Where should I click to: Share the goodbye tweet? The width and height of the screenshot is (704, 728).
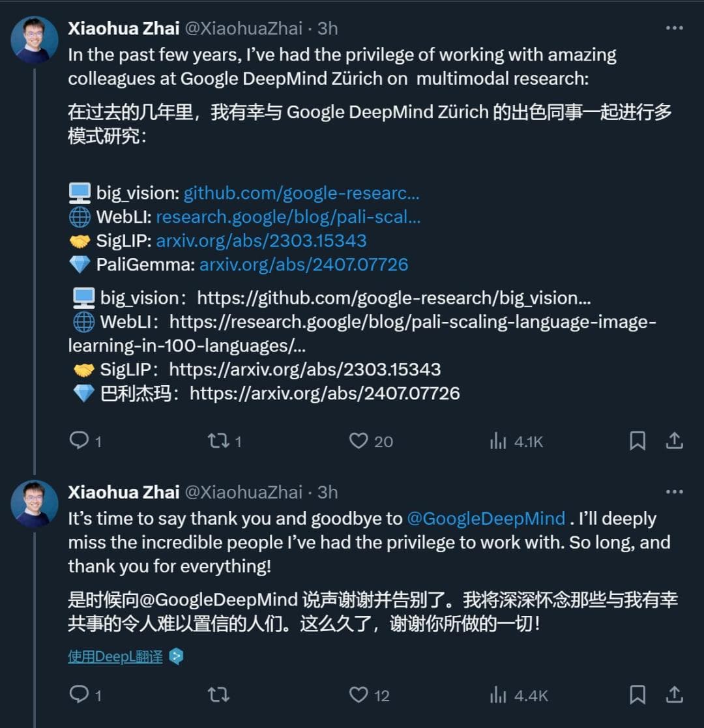click(x=673, y=695)
